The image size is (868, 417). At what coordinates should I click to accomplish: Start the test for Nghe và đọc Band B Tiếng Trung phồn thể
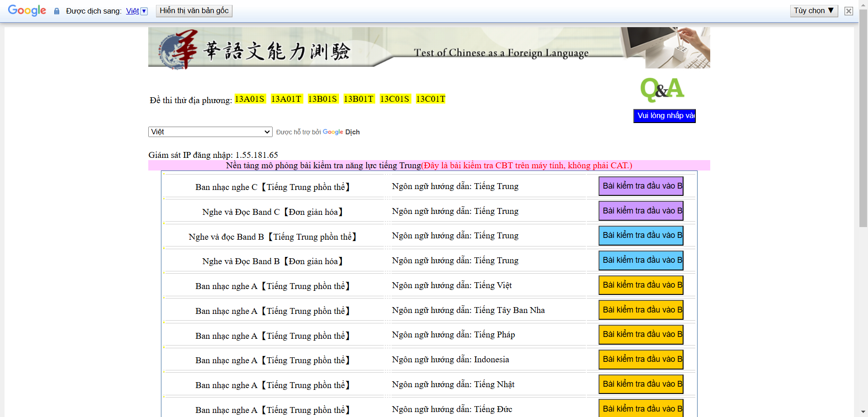641,235
